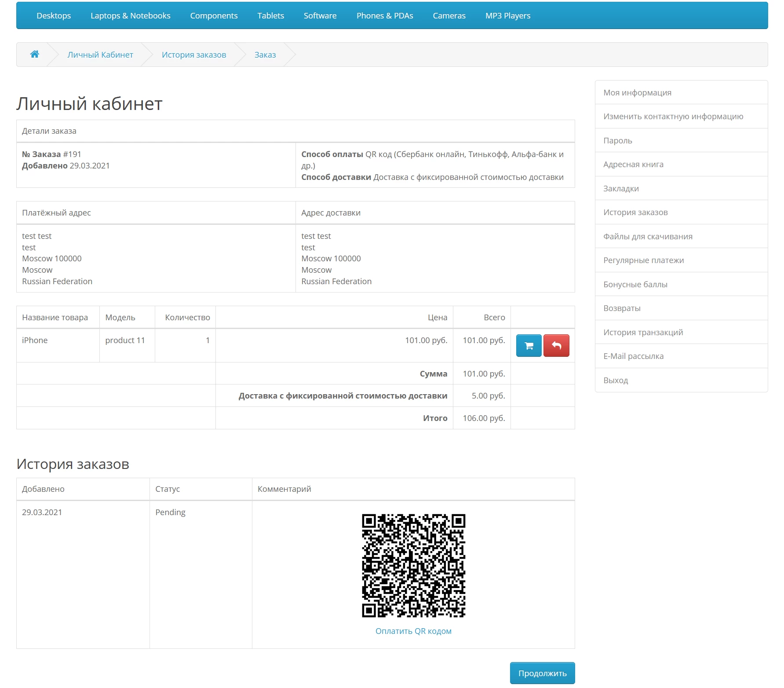Viewport: 784px width, 688px height.
Task: Open История заказов in sidebar
Action: (x=681, y=212)
